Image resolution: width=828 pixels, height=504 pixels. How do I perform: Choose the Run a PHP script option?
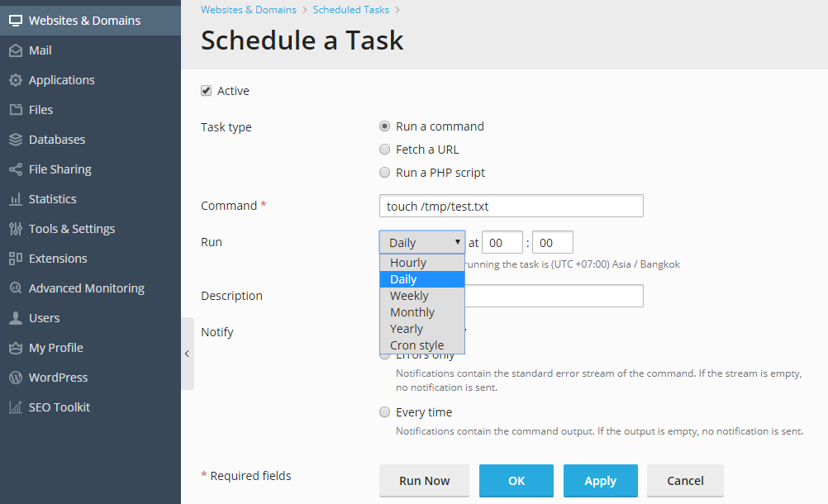pyautogui.click(x=384, y=173)
